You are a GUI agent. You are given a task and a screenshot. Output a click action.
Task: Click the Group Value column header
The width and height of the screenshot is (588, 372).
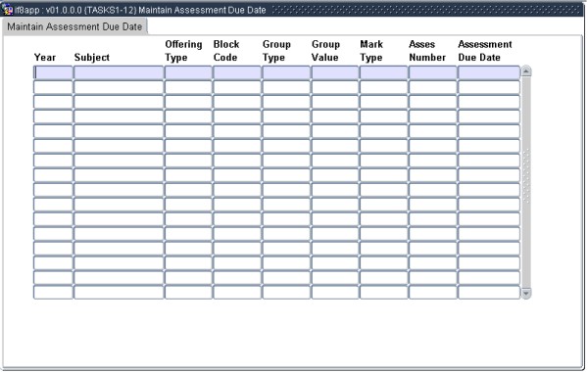click(x=325, y=51)
